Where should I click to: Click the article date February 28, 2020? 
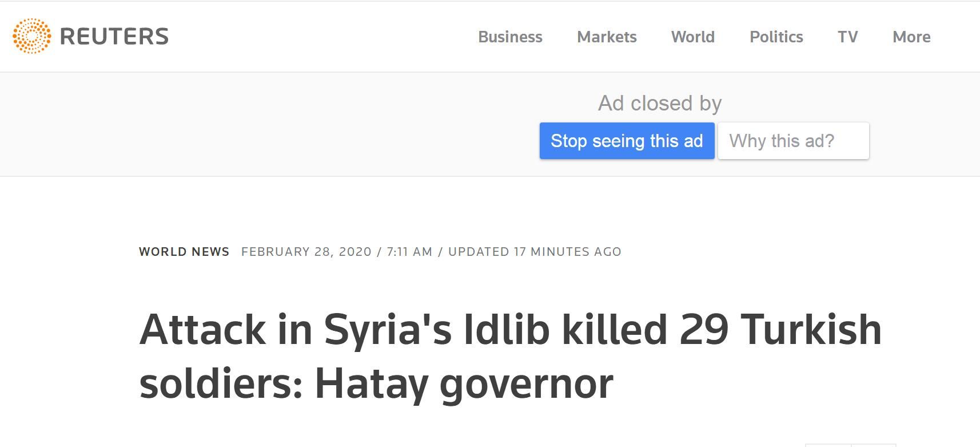click(x=306, y=252)
